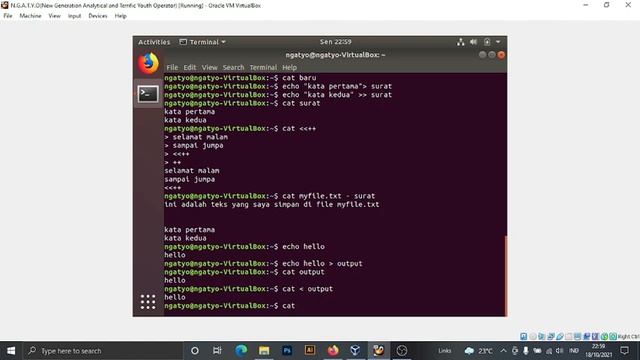Select the Terminal icon in Ubuntu dock
Screen dimensions: 640x360
coord(148,94)
